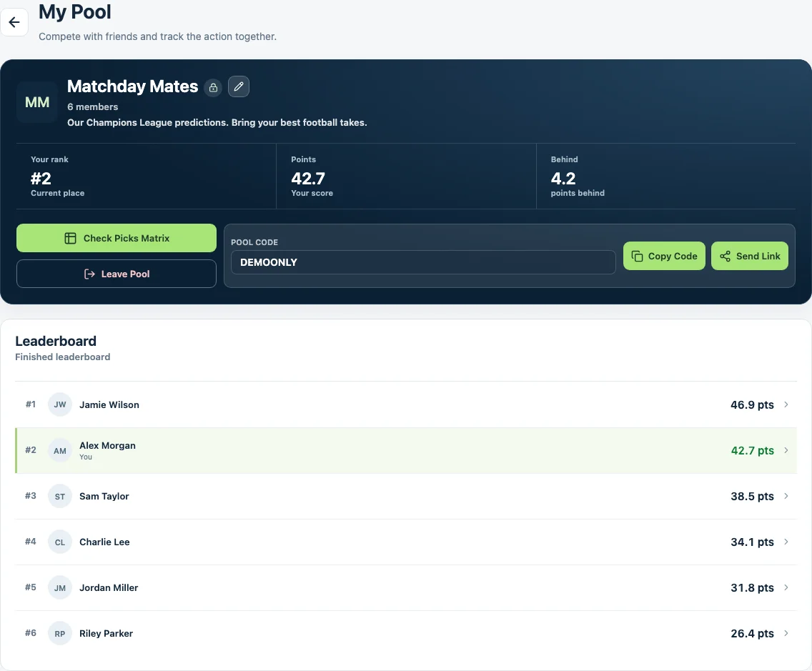This screenshot has height=671, width=812.
Task: Open the Jordan Miller leaderboard row
Action: (406, 587)
